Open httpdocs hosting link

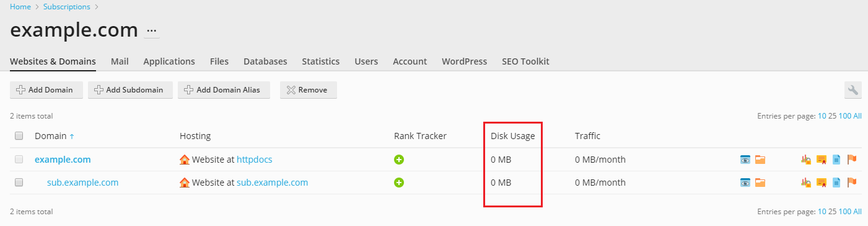(255, 160)
